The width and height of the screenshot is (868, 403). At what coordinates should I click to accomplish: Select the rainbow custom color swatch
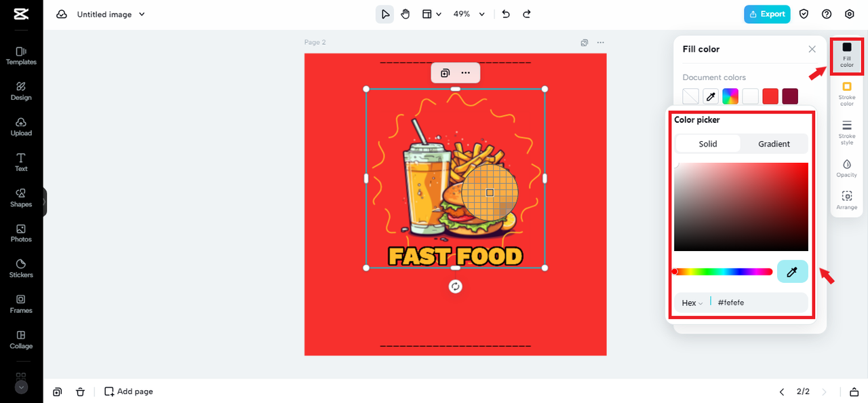pos(730,96)
